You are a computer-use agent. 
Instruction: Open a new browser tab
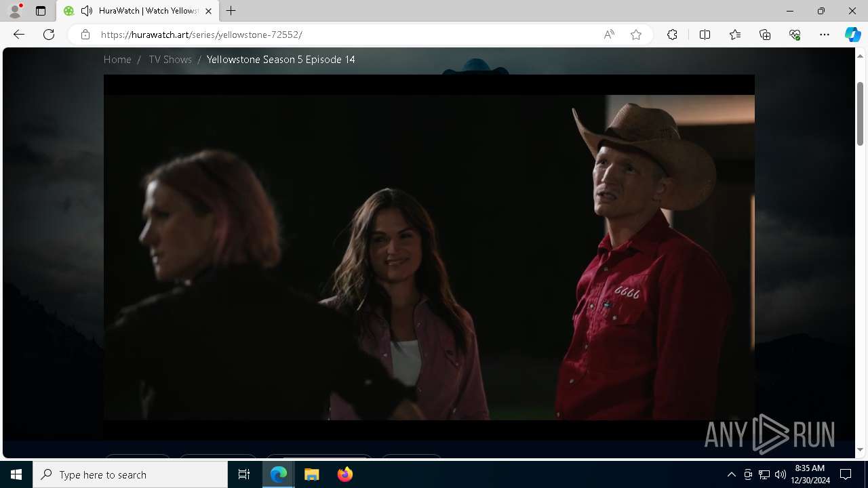coord(231,11)
